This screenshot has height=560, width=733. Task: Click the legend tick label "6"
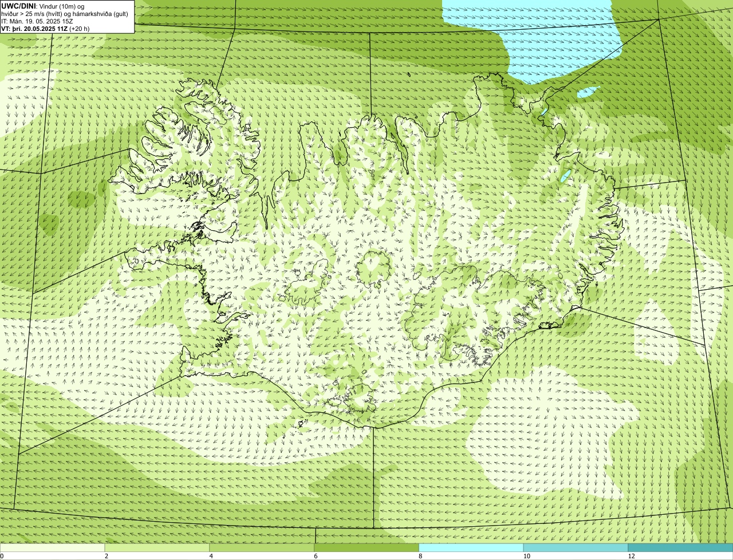(316, 556)
